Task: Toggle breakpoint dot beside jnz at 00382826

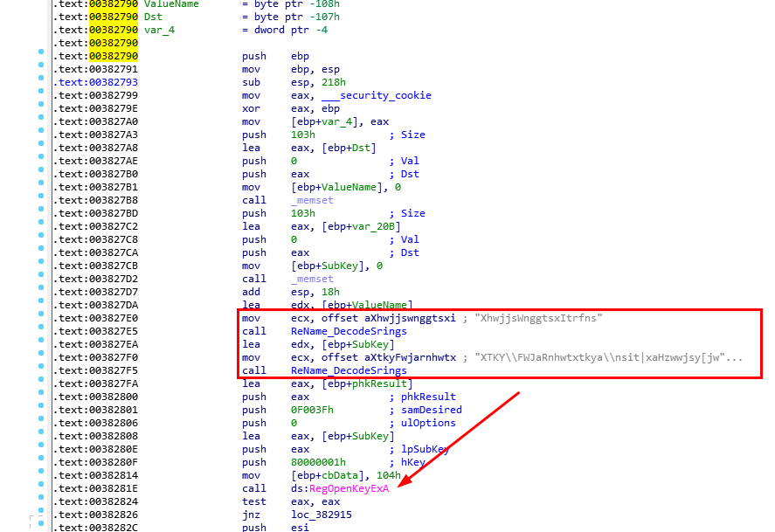Action: (x=40, y=515)
